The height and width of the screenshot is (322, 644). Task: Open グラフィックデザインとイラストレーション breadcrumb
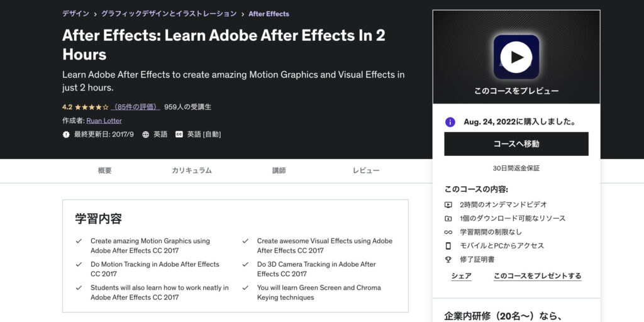coord(169,14)
